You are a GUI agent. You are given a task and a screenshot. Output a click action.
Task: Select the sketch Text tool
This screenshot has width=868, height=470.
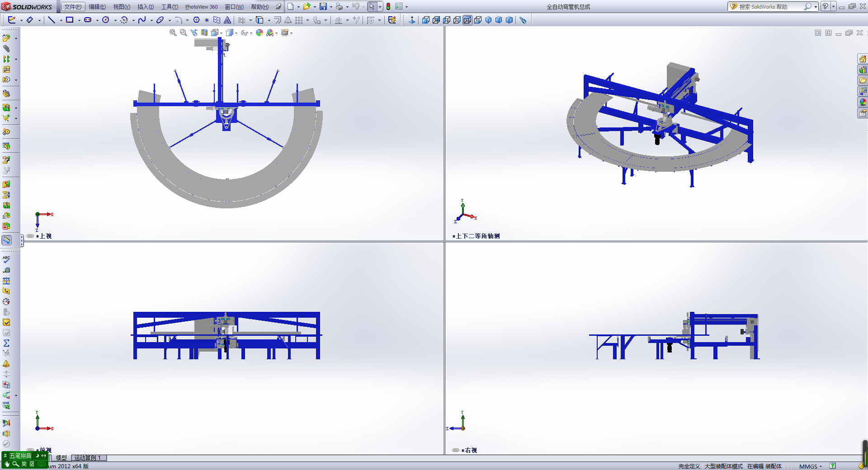(227, 20)
